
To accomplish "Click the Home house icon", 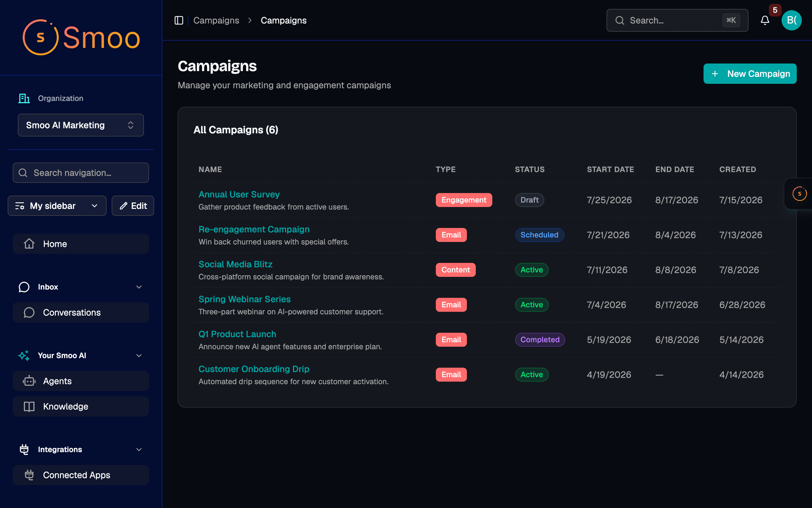I will point(29,244).
